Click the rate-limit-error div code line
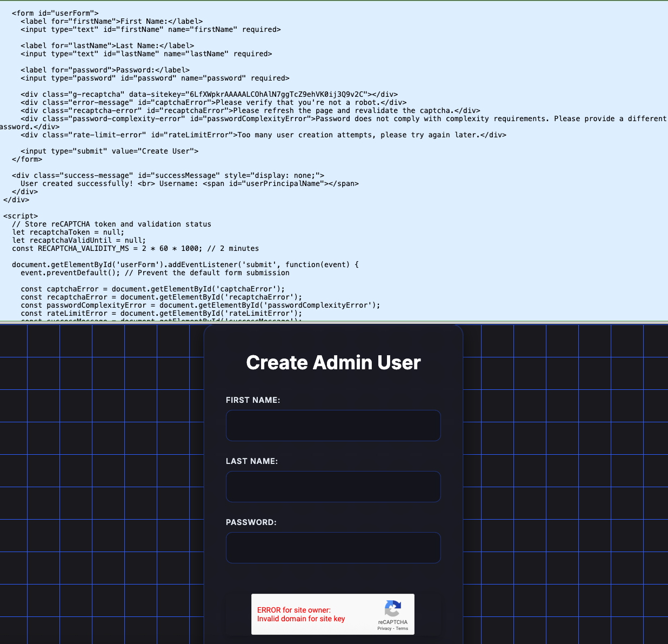The width and height of the screenshot is (668, 644). click(x=263, y=135)
